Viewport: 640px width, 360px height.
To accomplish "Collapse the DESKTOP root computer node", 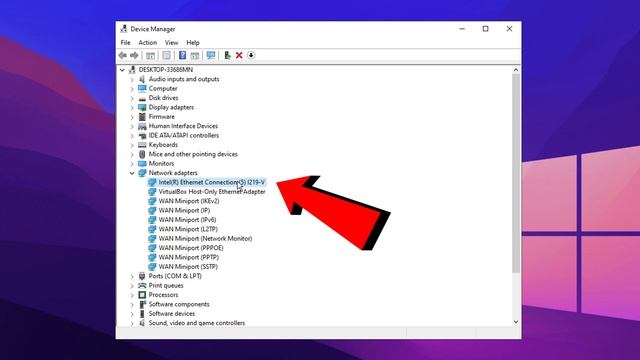I will click(x=122, y=70).
